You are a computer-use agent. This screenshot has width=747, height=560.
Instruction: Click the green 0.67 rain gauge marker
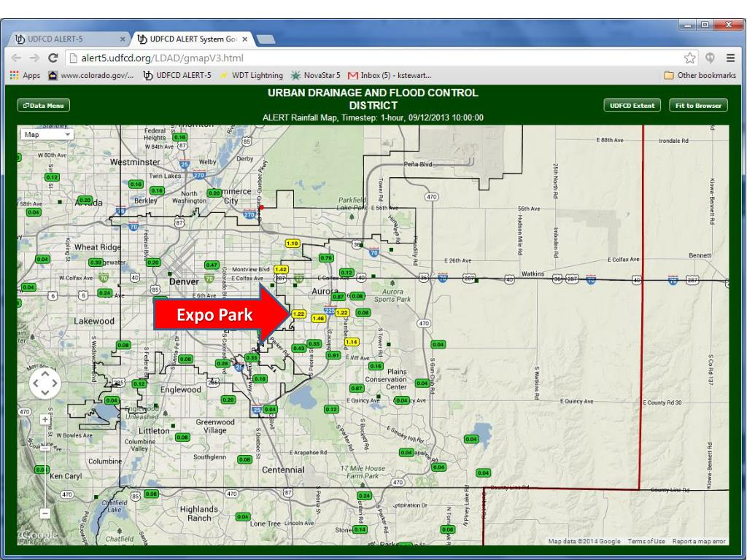click(357, 388)
